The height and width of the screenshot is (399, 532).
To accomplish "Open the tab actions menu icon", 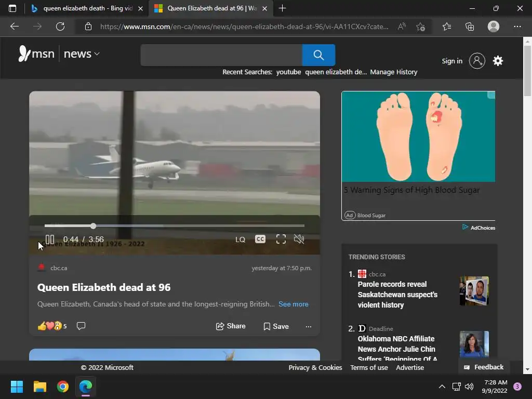I will [x=12, y=8].
